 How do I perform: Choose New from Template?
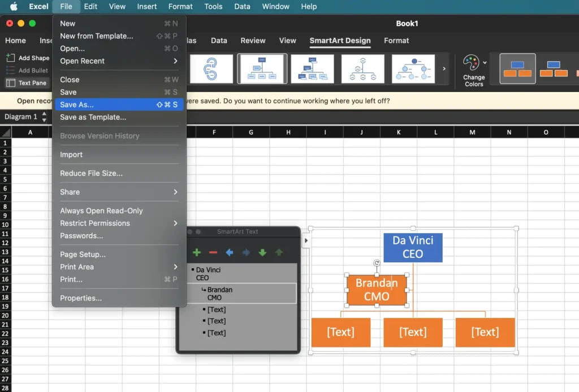click(x=119, y=36)
